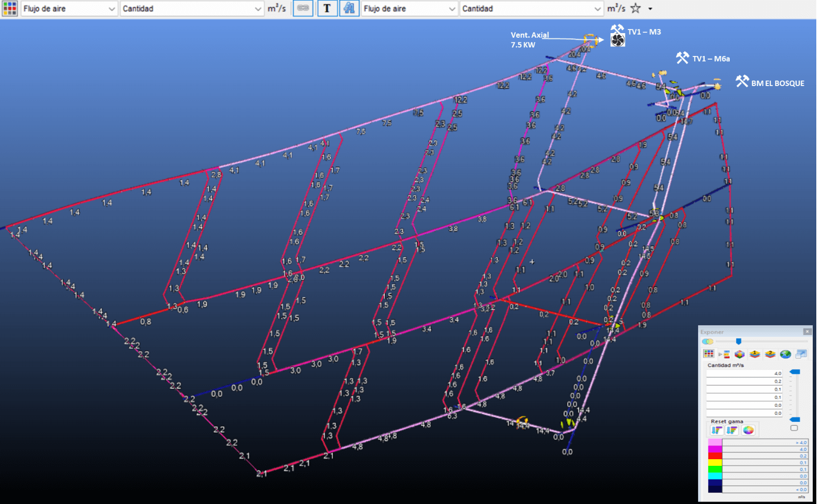Viewport: 827px width, 504px height.
Task: Click the first Reset gama button
Action: pyautogui.click(x=716, y=431)
